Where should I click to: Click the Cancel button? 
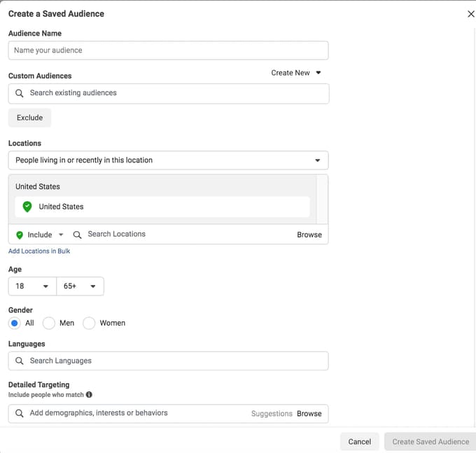click(x=359, y=442)
